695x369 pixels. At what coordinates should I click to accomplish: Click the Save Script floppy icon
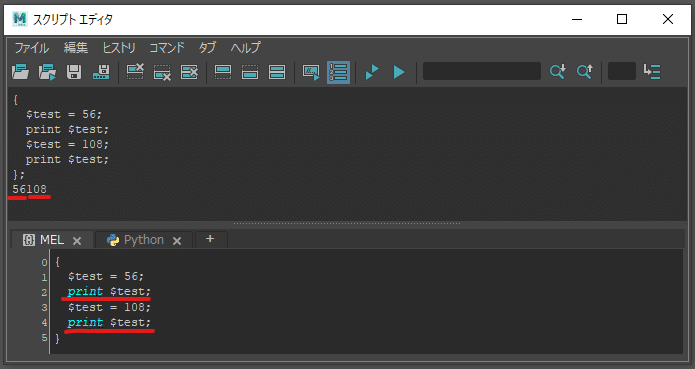tap(74, 72)
